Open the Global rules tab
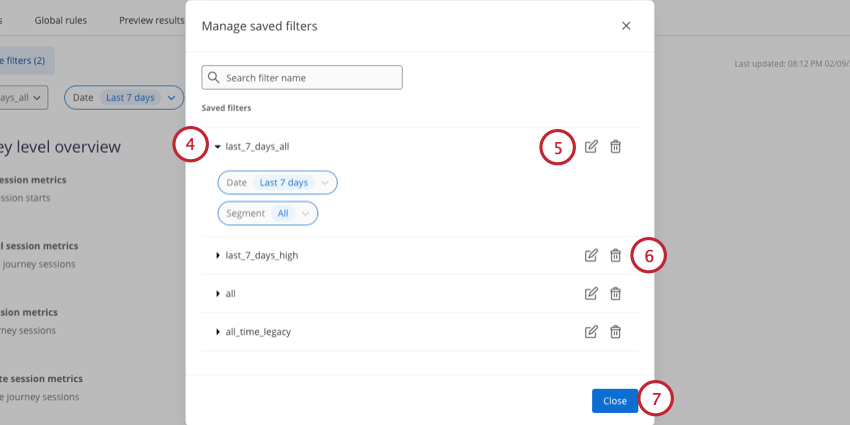The width and height of the screenshot is (850, 425). 61,21
